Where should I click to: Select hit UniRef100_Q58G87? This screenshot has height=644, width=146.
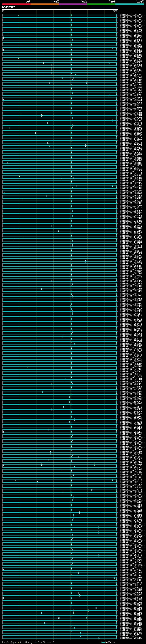[131, 80]
